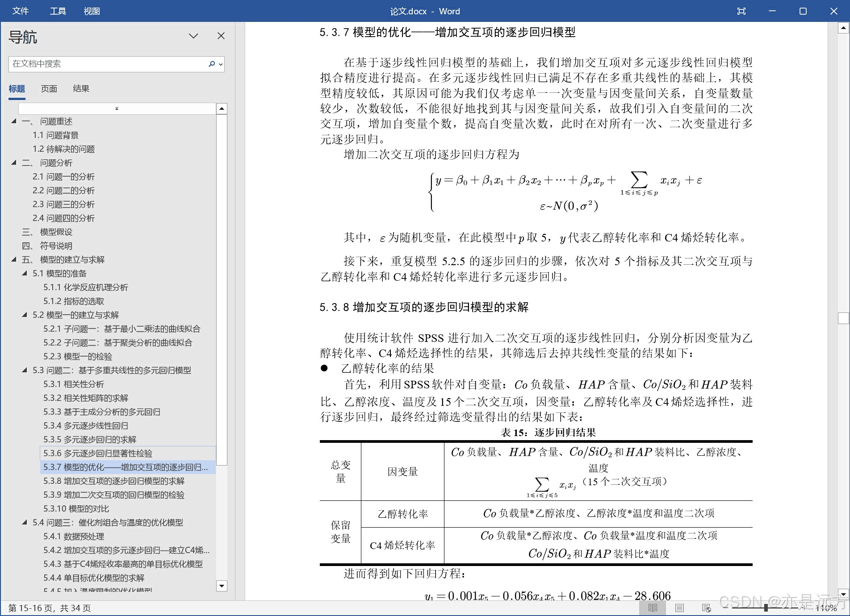Click navigation list scroll-up arrow
This screenshot has width=850, height=616.
222,108
